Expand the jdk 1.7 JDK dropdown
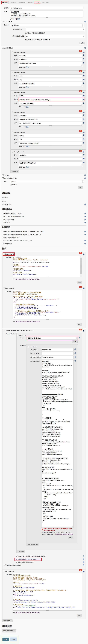The image size is (88, 644). 46,182
